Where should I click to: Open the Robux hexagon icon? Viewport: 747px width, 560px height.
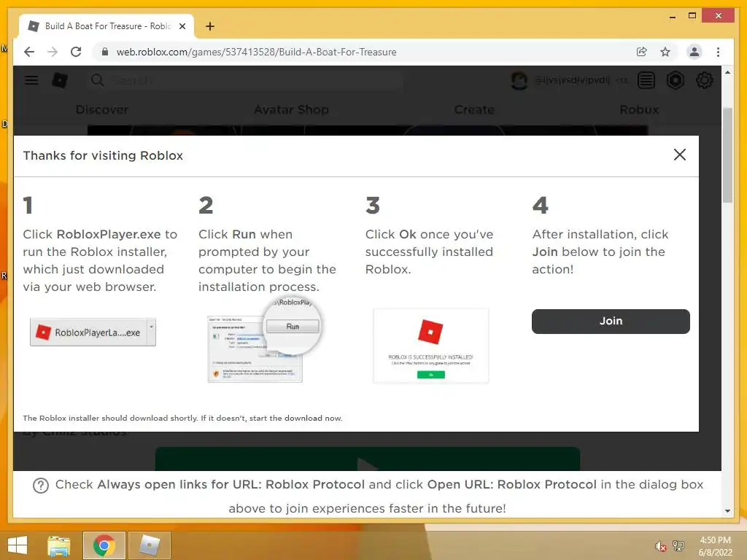pos(675,80)
